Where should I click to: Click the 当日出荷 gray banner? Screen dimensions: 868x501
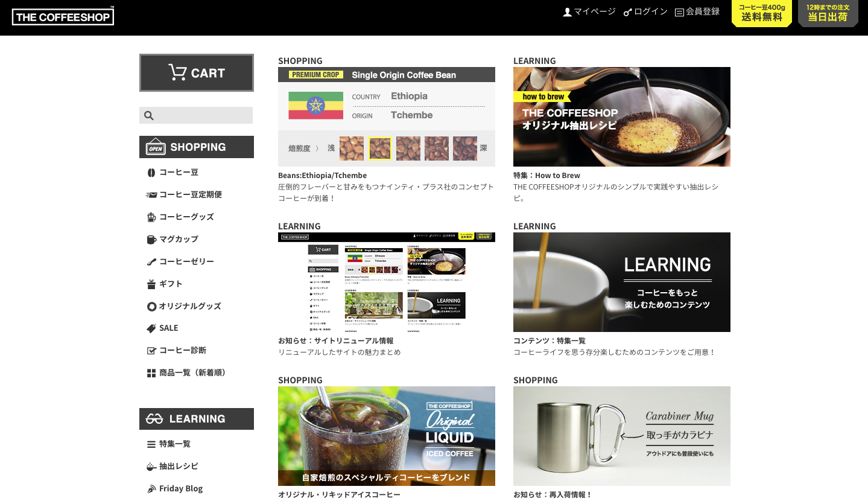[x=828, y=13]
